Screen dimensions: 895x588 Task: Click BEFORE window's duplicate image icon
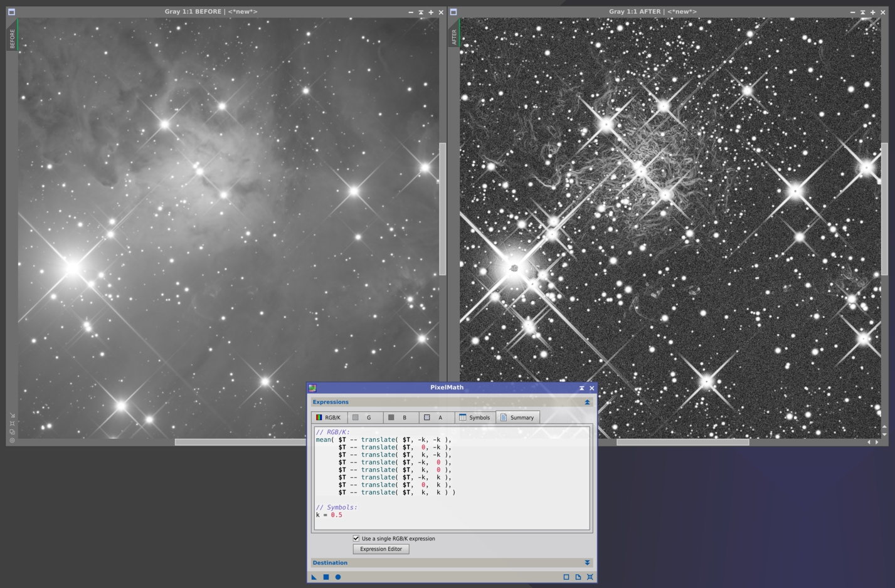coord(12,432)
